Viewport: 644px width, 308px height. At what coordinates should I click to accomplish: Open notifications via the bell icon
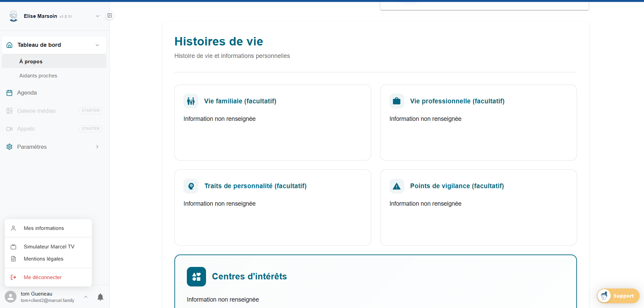[x=100, y=297]
